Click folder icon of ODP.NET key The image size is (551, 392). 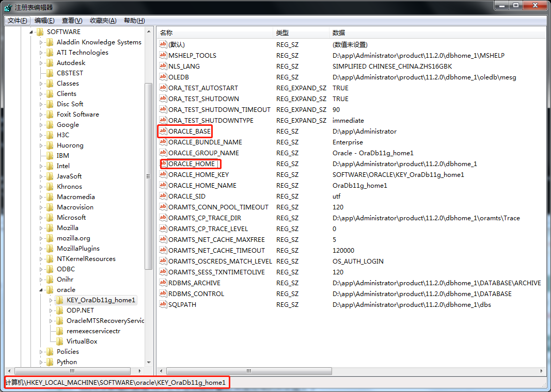60,310
